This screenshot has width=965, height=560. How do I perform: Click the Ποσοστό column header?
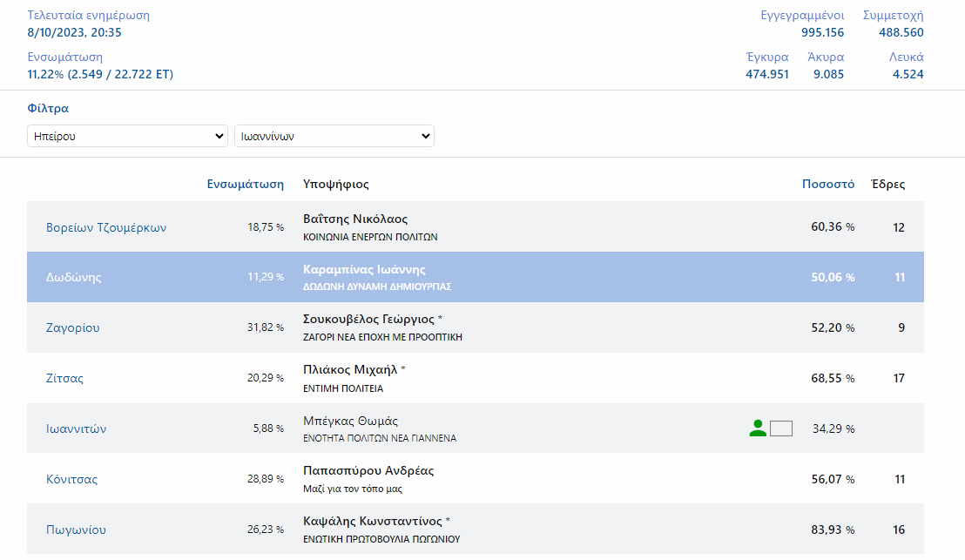[x=828, y=184]
